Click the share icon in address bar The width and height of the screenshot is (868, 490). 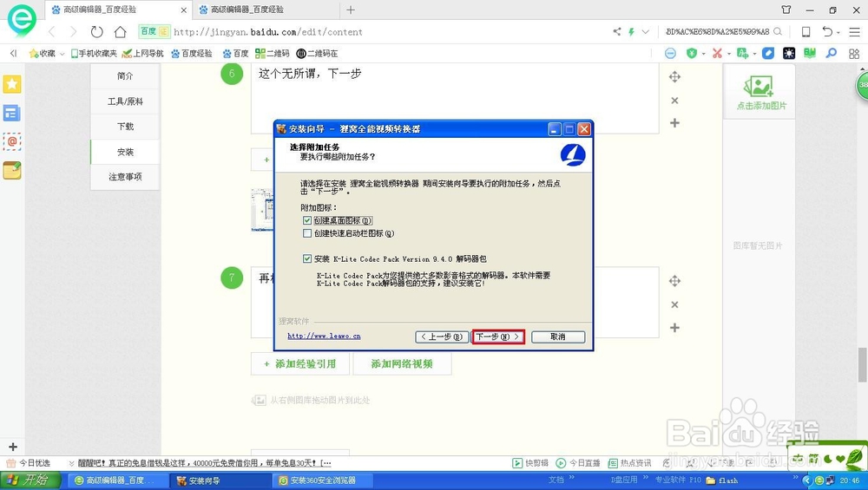[x=616, y=31]
